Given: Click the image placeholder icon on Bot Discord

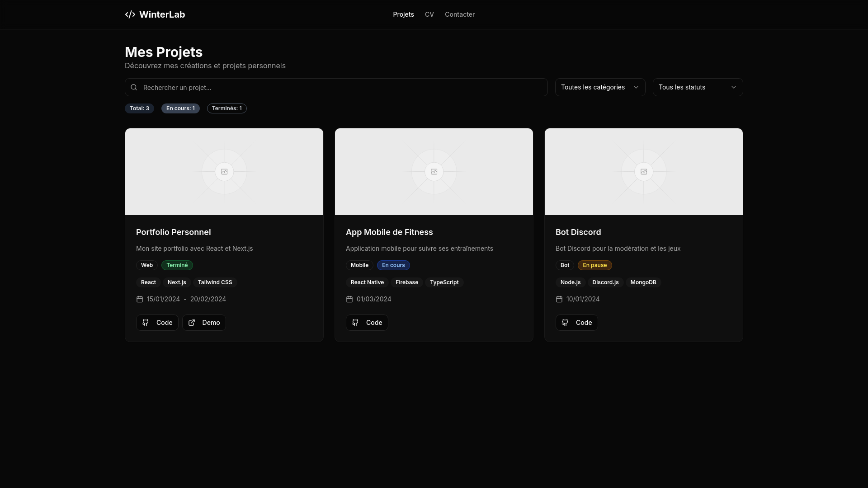Looking at the screenshot, I should [644, 172].
